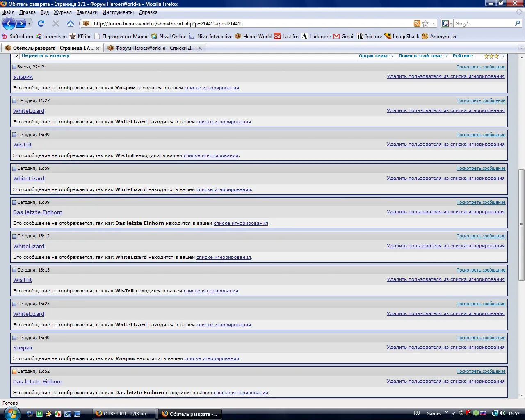525x420 pixels.
Task: Click the Google search input field
Action: pos(483,24)
